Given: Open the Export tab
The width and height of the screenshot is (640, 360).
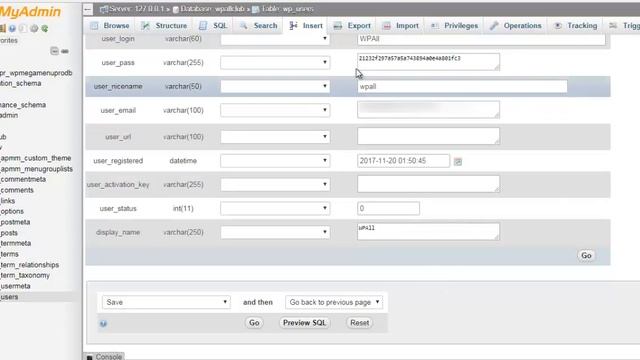Looking at the screenshot, I should [352, 26].
